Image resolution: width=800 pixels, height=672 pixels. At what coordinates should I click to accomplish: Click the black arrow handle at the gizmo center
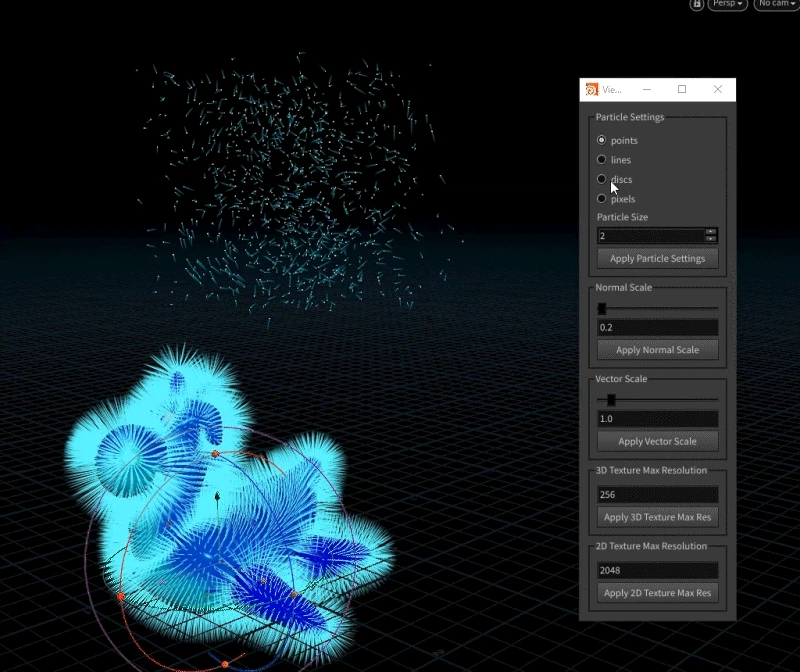pyautogui.click(x=217, y=496)
